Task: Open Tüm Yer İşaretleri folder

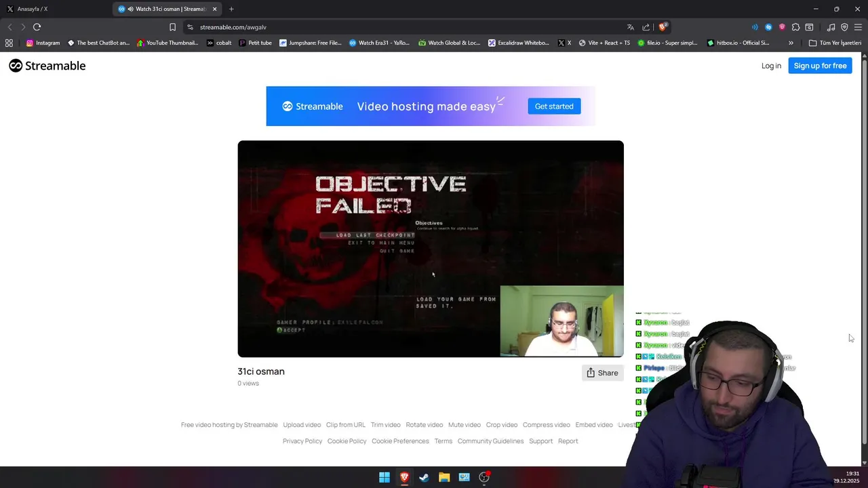Action: point(835,43)
